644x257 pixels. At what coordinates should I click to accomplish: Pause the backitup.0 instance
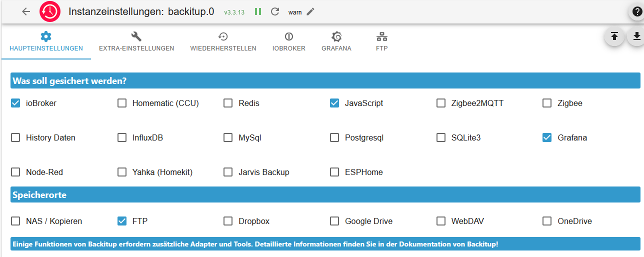[x=258, y=11]
